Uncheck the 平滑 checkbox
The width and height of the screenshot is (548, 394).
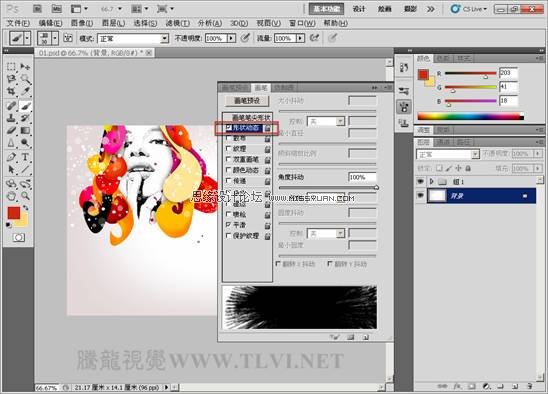pyautogui.click(x=229, y=224)
